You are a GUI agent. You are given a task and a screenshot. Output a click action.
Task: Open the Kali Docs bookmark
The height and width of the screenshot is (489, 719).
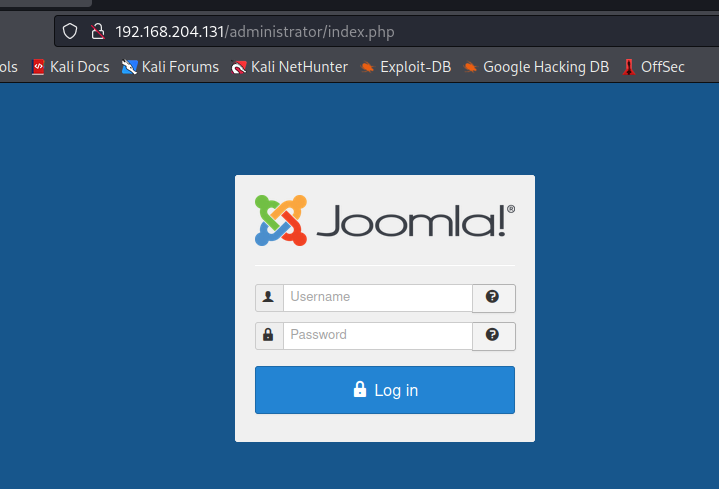pyautogui.click(x=70, y=67)
